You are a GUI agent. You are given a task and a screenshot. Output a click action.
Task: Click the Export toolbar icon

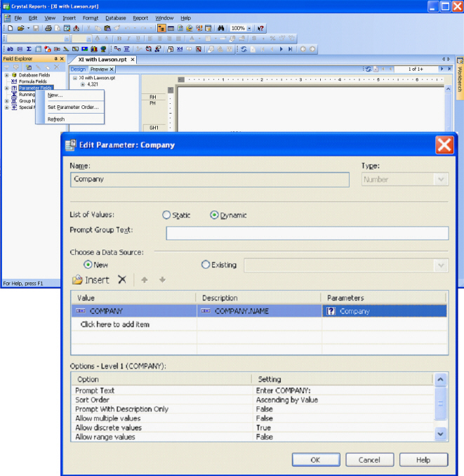click(x=77, y=28)
